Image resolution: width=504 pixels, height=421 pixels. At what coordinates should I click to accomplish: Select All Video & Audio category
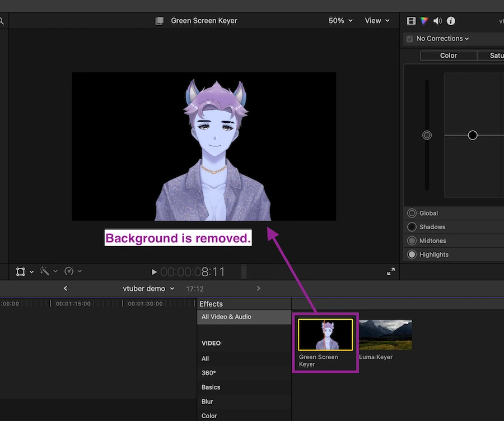(x=244, y=317)
